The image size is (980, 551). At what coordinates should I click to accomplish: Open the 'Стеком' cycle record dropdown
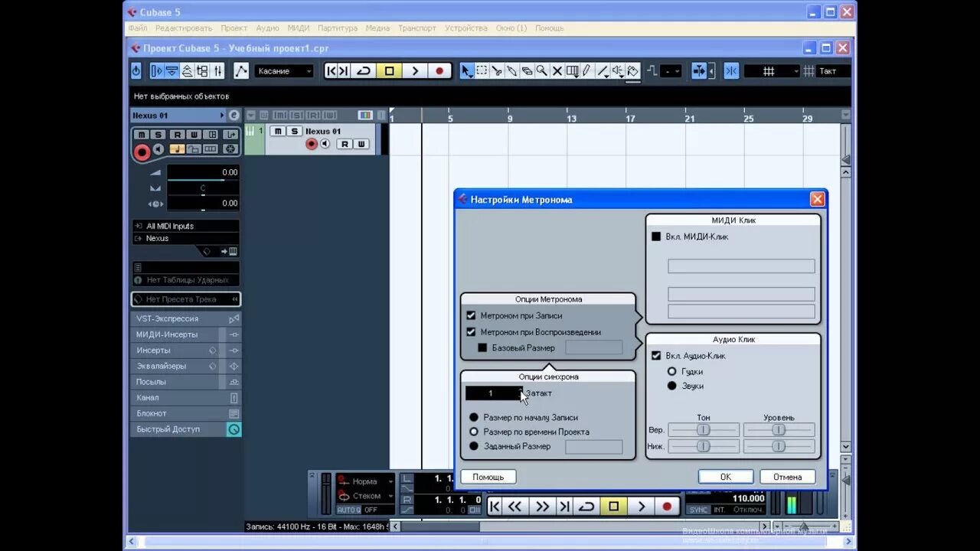click(x=366, y=495)
